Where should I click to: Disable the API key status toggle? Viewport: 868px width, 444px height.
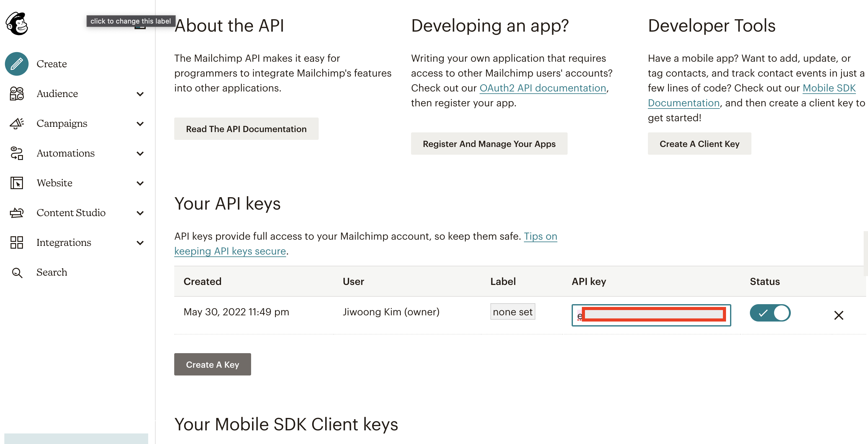pos(770,313)
